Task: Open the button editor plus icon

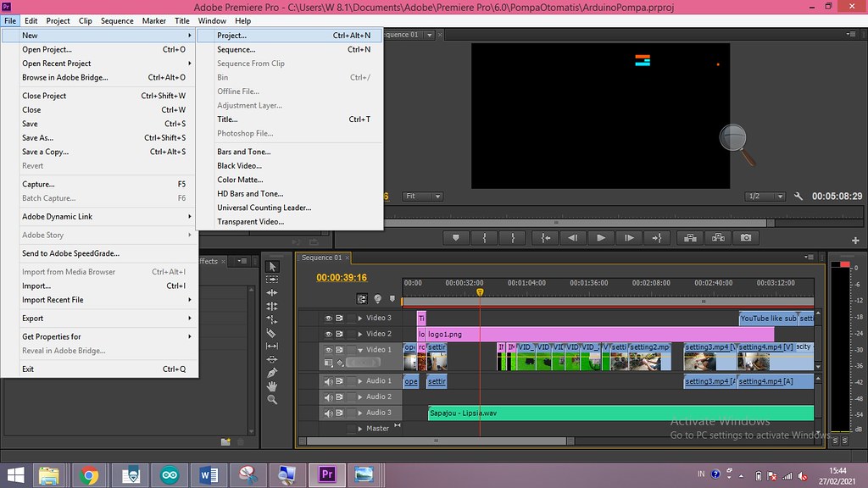Action: 855,240
